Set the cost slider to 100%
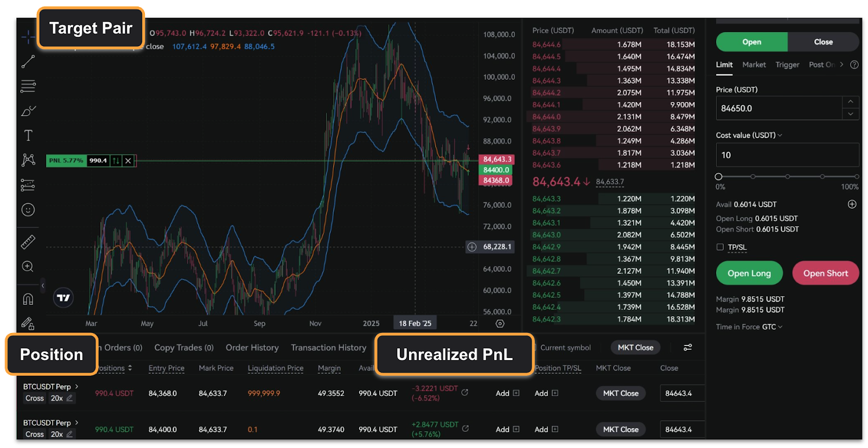This screenshot has width=868, height=448. pos(857,177)
